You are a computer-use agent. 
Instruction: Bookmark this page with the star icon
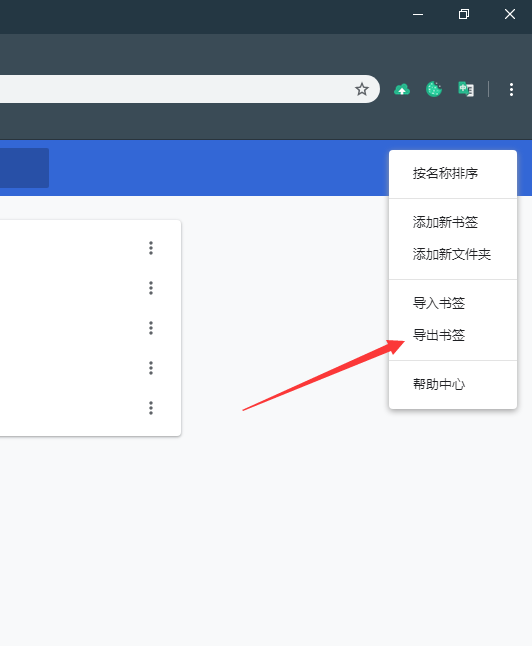[x=361, y=89]
